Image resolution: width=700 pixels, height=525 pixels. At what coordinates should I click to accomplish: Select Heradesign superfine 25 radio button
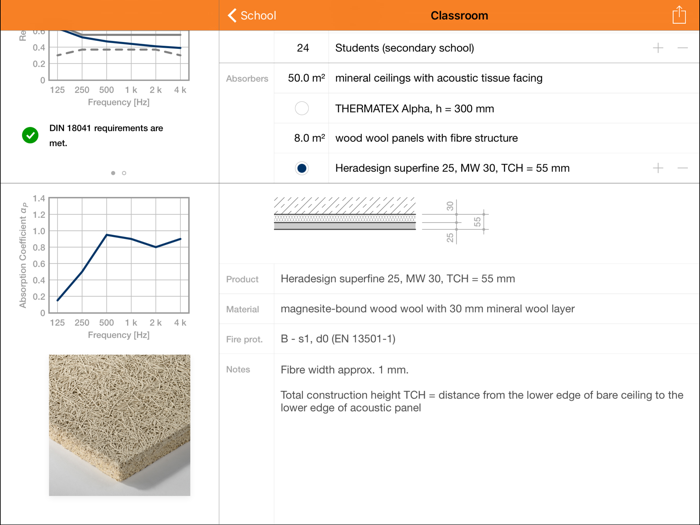coord(302,168)
